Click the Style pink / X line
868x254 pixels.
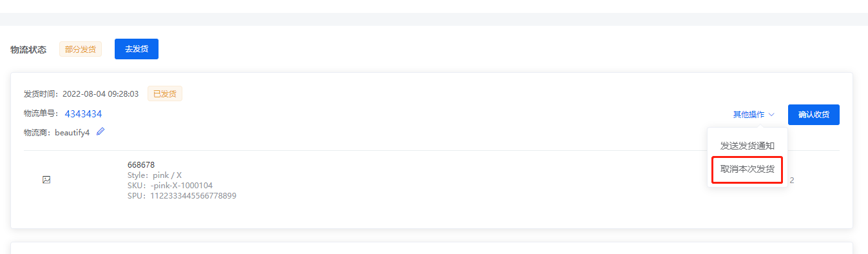(155, 175)
